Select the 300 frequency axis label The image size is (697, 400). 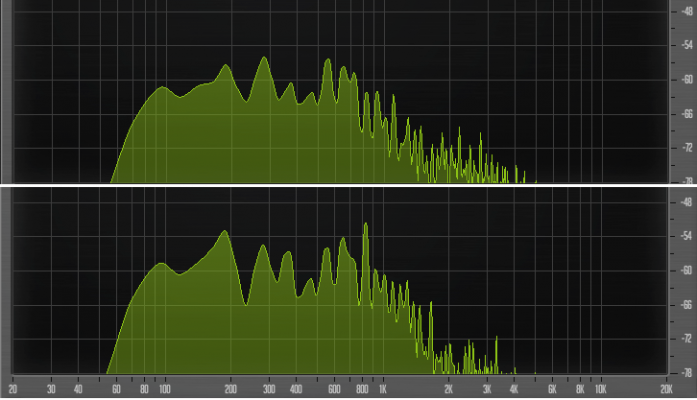click(269, 389)
